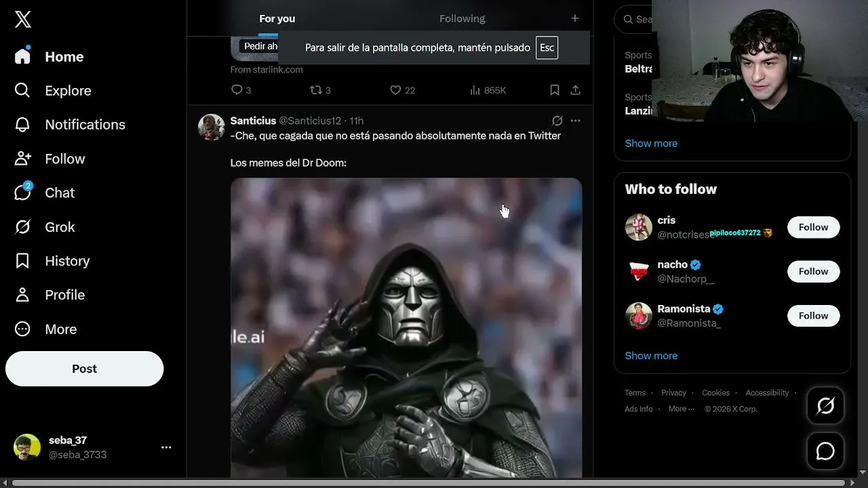Follow the nacho account

click(x=813, y=271)
